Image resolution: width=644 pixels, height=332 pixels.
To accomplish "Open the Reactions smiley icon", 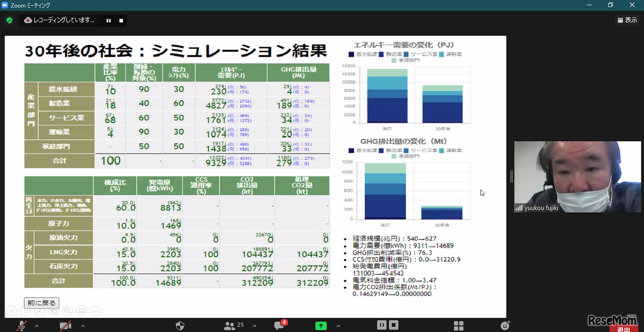I will pos(505,325).
